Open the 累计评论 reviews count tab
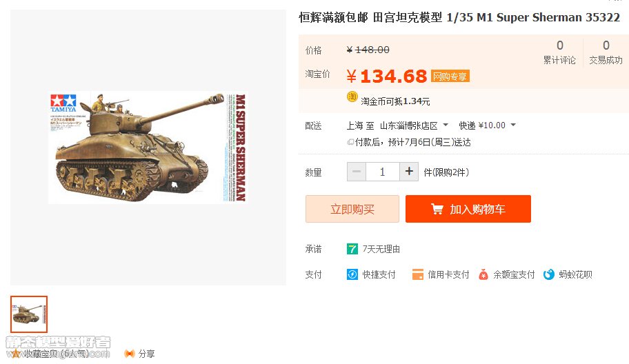The image size is (629, 364). point(559,52)
